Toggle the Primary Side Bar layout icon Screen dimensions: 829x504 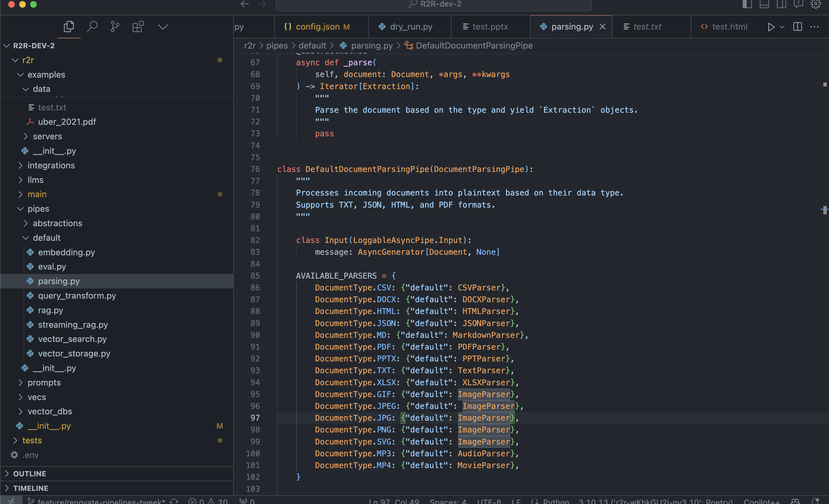pyautogui.click(x=747, y=4)
